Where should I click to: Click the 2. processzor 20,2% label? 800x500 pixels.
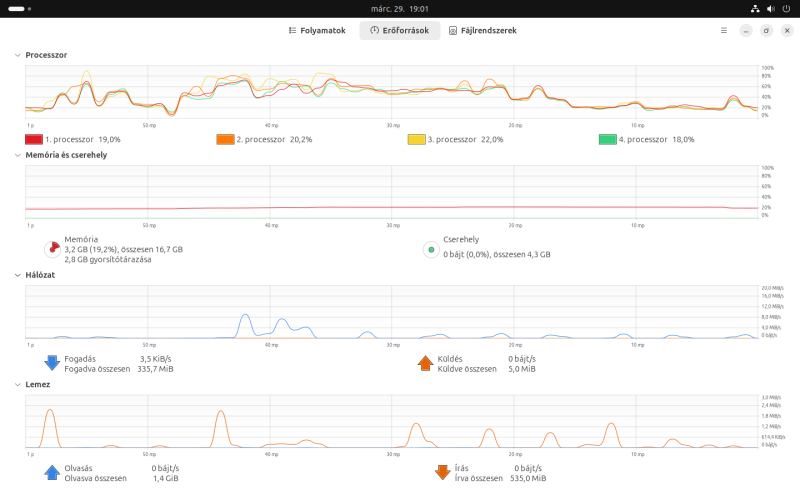274,139
